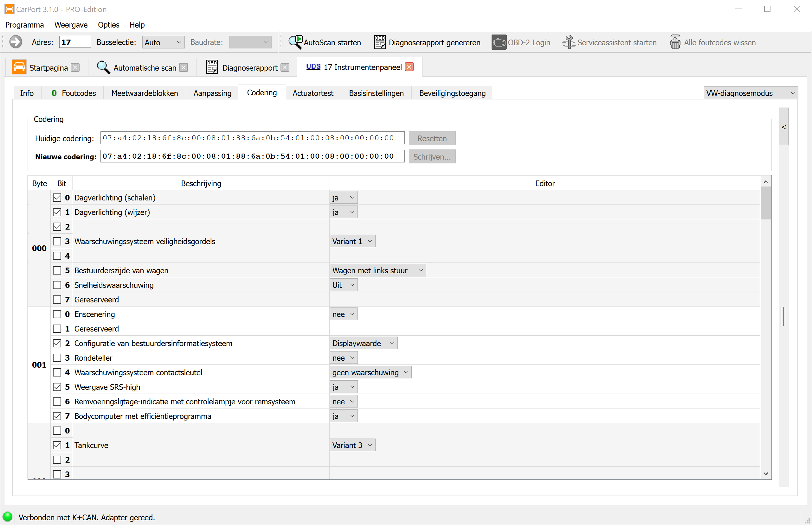Uncheck Dagverlichting (schalen) bit 0
The width and height of the screenshot is (812, 525).
click(57, 198)
